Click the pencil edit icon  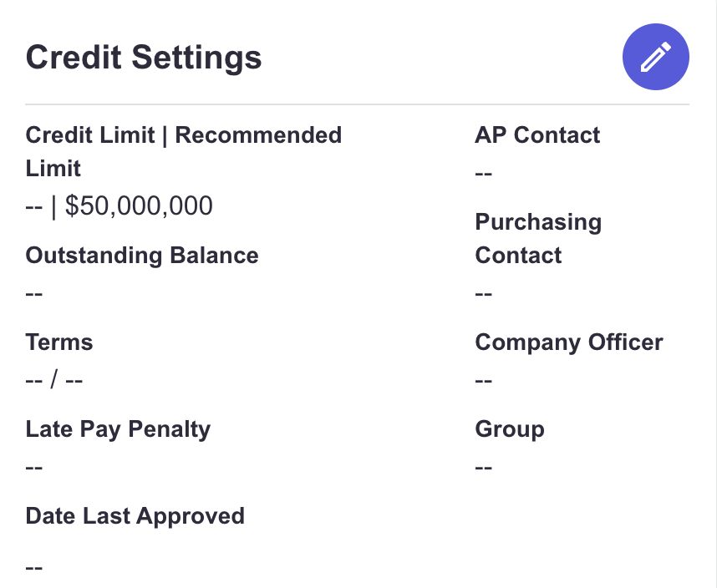(x=656, y=57)
